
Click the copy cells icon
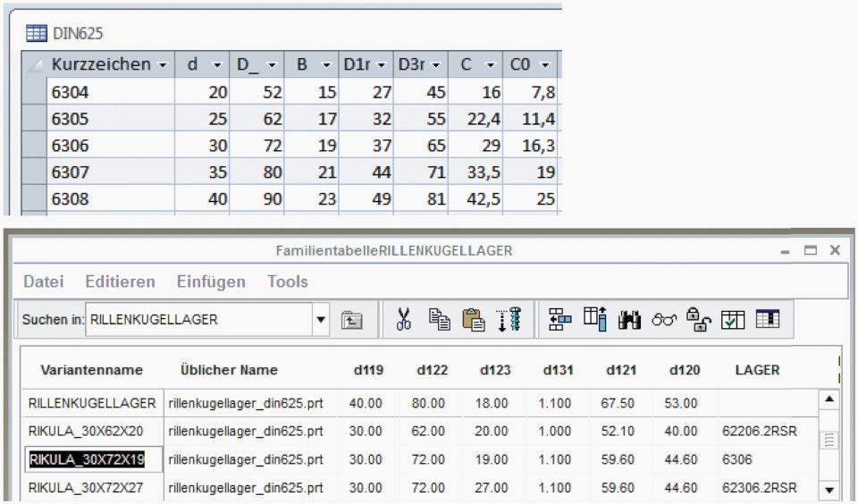(439, 319)
